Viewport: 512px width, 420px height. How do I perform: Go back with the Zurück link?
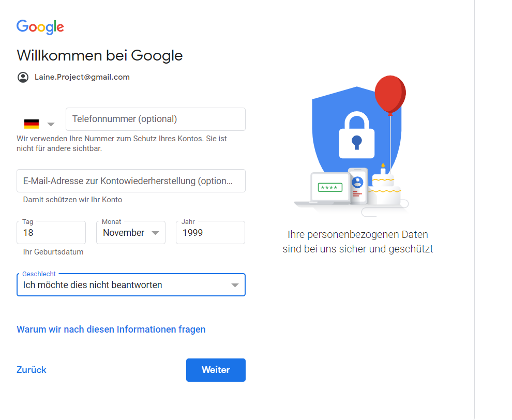[32, 370]
